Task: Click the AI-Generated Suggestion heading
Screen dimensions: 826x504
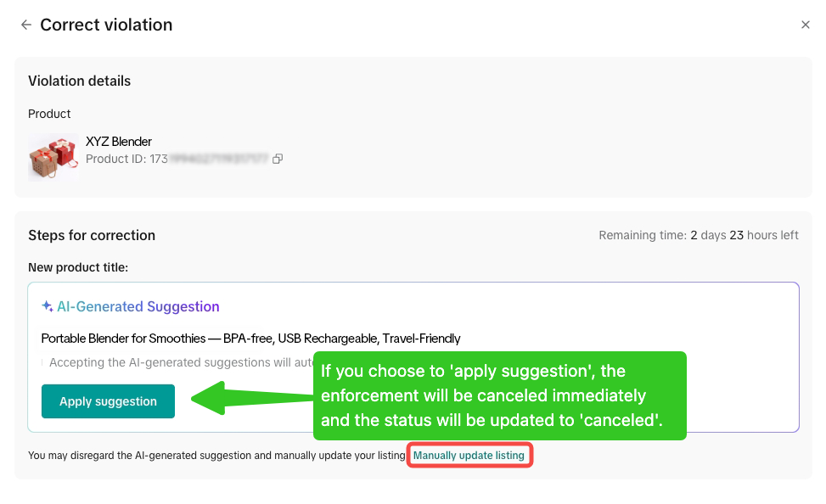Action: tap(138, 306)
